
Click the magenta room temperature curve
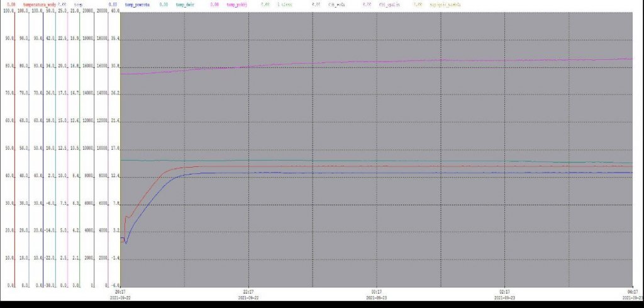pyautogui.click(x=377, y=62)
